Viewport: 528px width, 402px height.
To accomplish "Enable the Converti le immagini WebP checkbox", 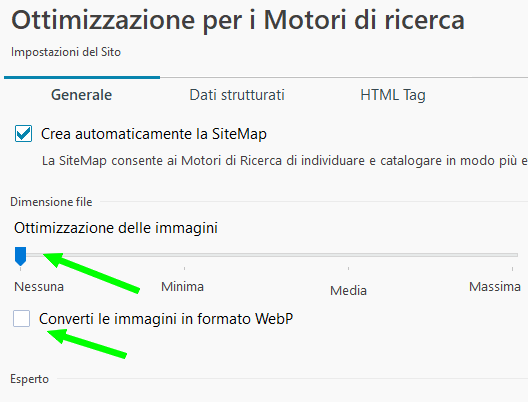I will click(22, 319).
